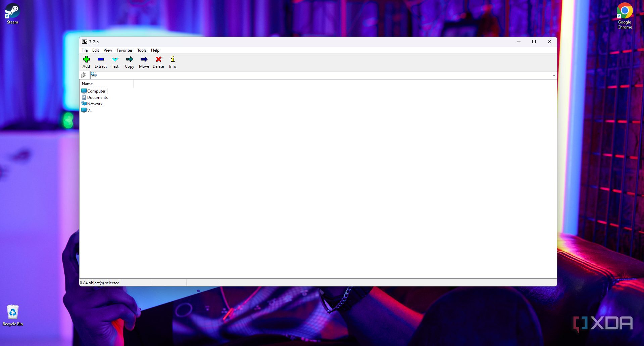Image resolution: width=644 pixels, height=346 pixels.
Task: Open Google Chrome desktop shortcut
Action: click(x=625, y=16)
